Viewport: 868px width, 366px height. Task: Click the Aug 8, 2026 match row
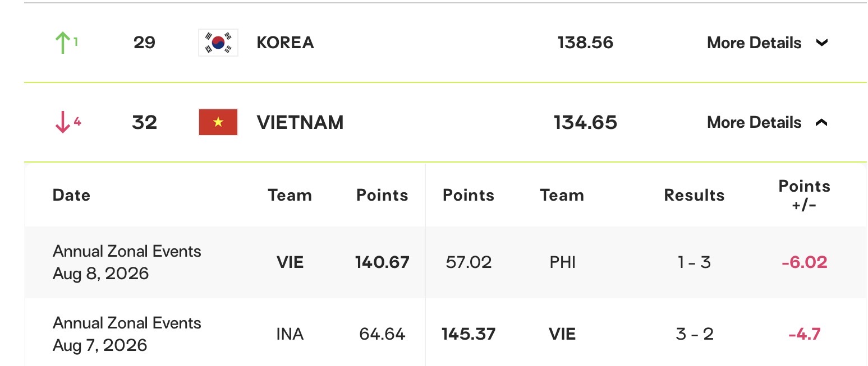pos(445,262)
